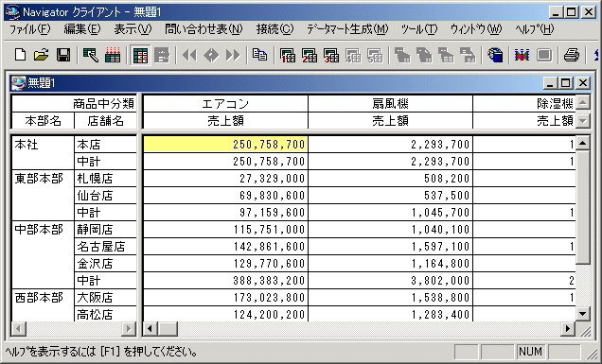Select the 西部本部 row header
The image size is (602, 364).
tap(43, 305)
